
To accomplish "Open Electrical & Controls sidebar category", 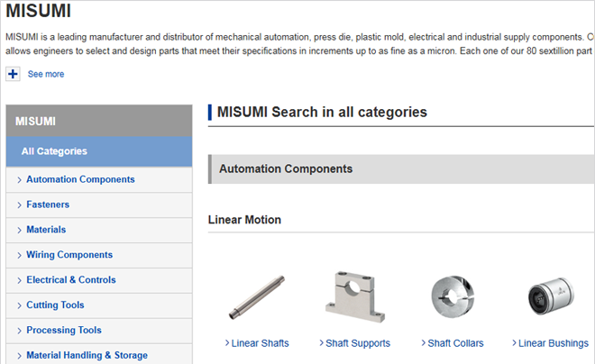I will pyautogui.click(x=71, y=280).
